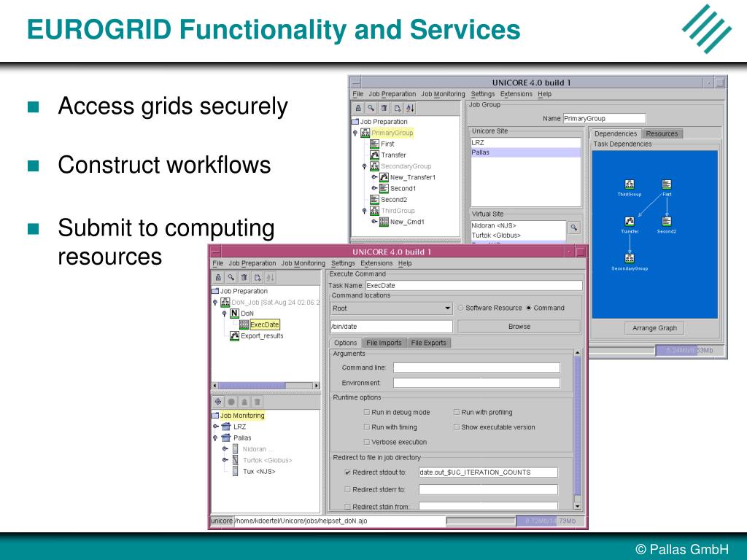This screenshot has height=560, width=747.
Task: Enable Verbose execution checkbox
Action: [x=366, y=442]
